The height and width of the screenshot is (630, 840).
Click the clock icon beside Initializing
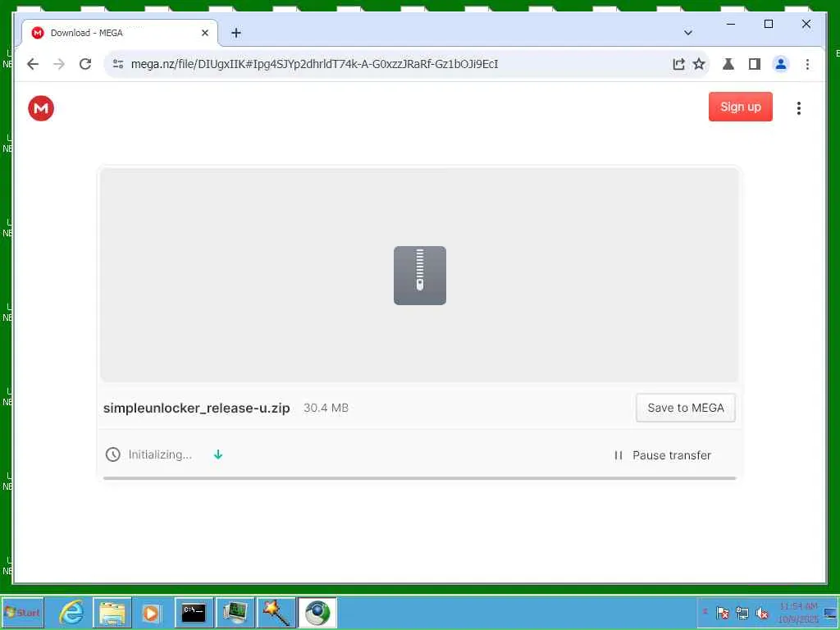point(112,454)
